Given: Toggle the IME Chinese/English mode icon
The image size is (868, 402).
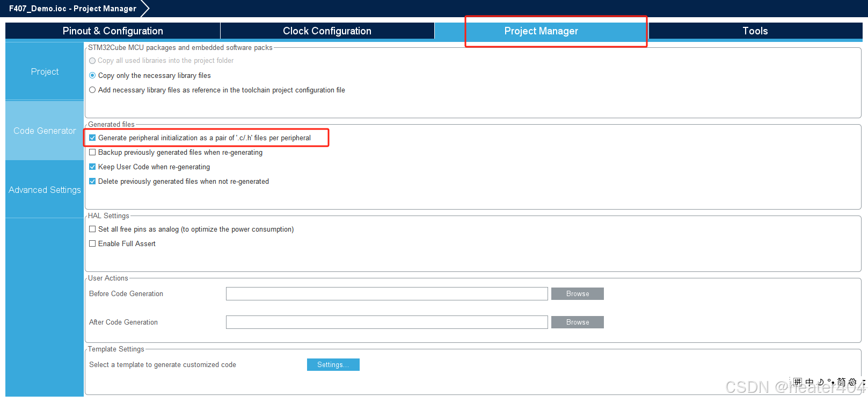Looking at the screenshot, I should coord(809,382).
